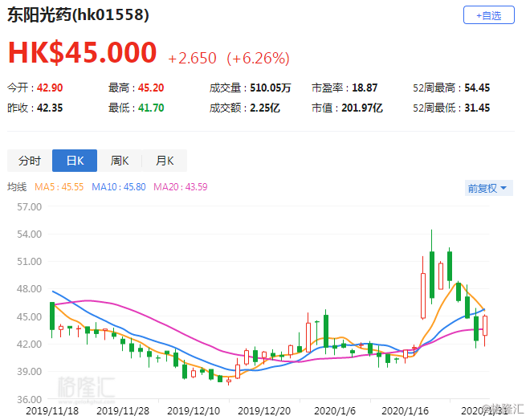Click the 2020/1/16 date label
The image size is (530, 420).
[405, 411]
